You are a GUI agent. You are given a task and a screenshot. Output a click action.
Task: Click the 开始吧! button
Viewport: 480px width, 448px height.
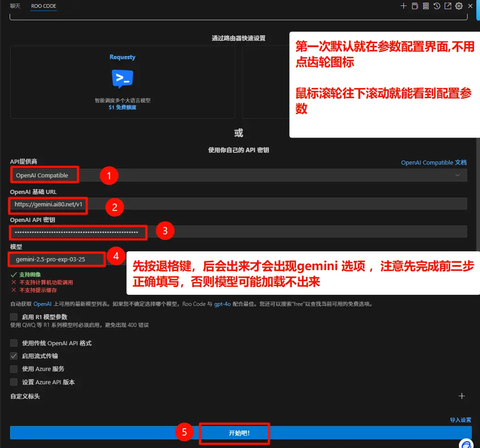pyautogui.click(x=240, y=433)
